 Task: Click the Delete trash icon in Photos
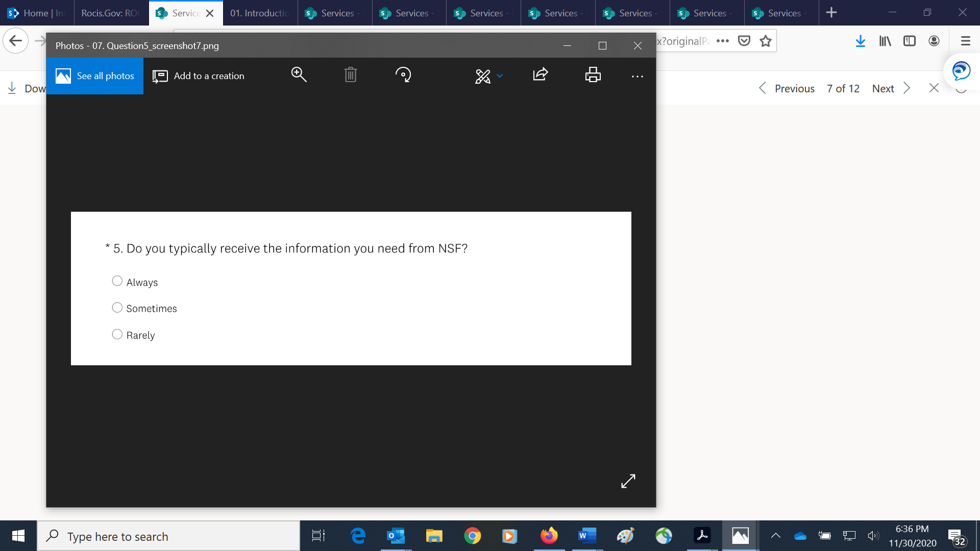point(350,75)
